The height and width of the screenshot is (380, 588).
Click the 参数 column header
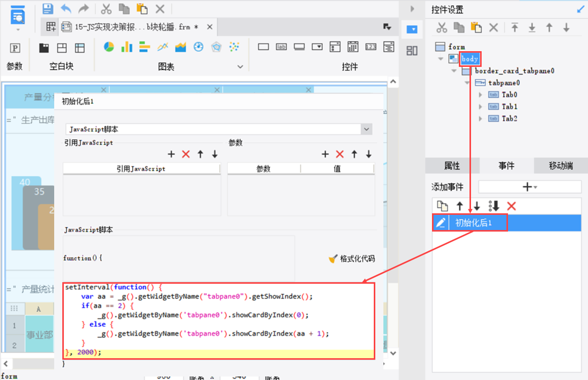pyautogui.click(x=264, y=169)
